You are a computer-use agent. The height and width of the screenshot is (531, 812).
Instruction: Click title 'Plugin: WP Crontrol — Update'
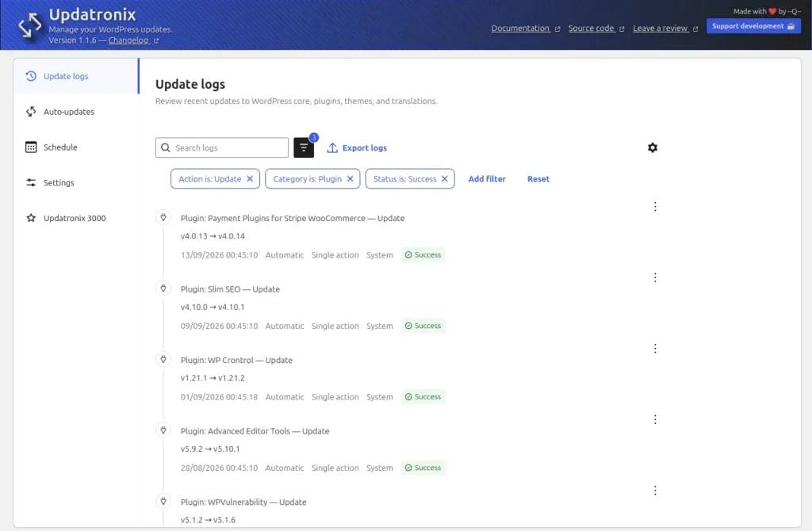click(236, 361)
